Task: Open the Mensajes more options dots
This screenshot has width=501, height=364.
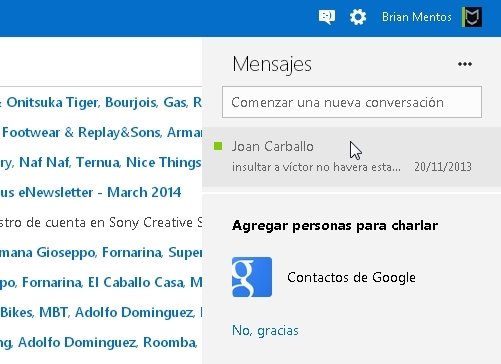Action: [x=465, y=64]
